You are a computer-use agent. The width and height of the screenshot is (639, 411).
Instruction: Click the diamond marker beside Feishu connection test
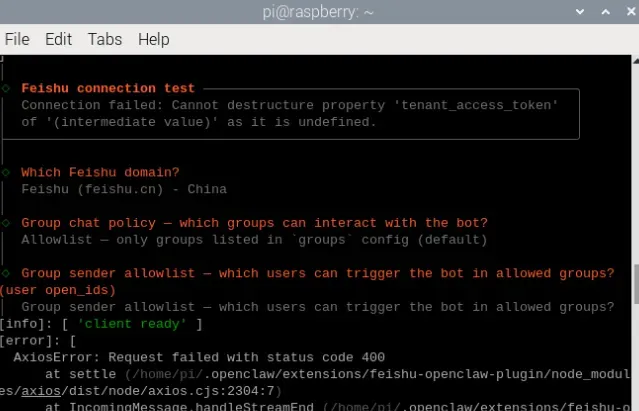(x=7, y=88)
